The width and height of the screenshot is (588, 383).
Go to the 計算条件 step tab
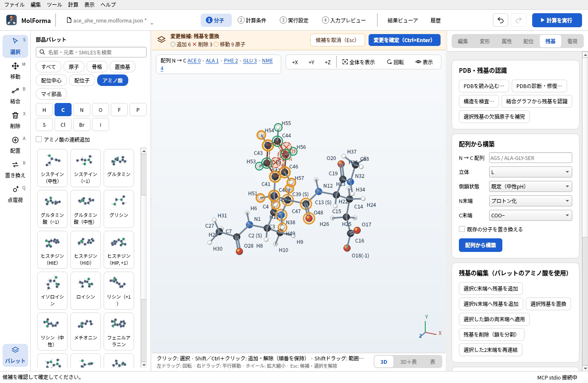[252, 20]
